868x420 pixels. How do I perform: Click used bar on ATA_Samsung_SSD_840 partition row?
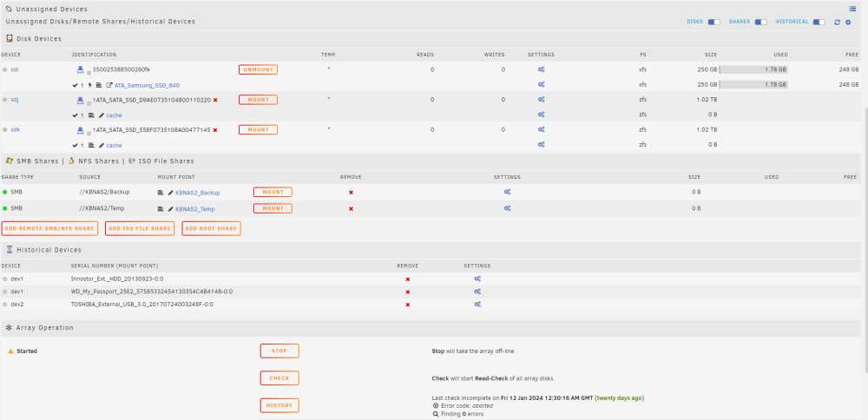coord(753,85)
